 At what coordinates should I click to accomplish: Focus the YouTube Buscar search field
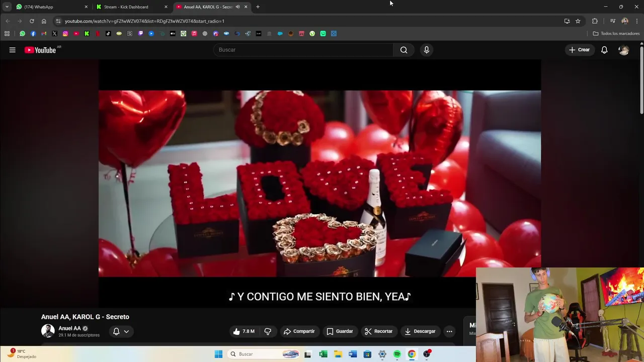click(x=303, y=50)
